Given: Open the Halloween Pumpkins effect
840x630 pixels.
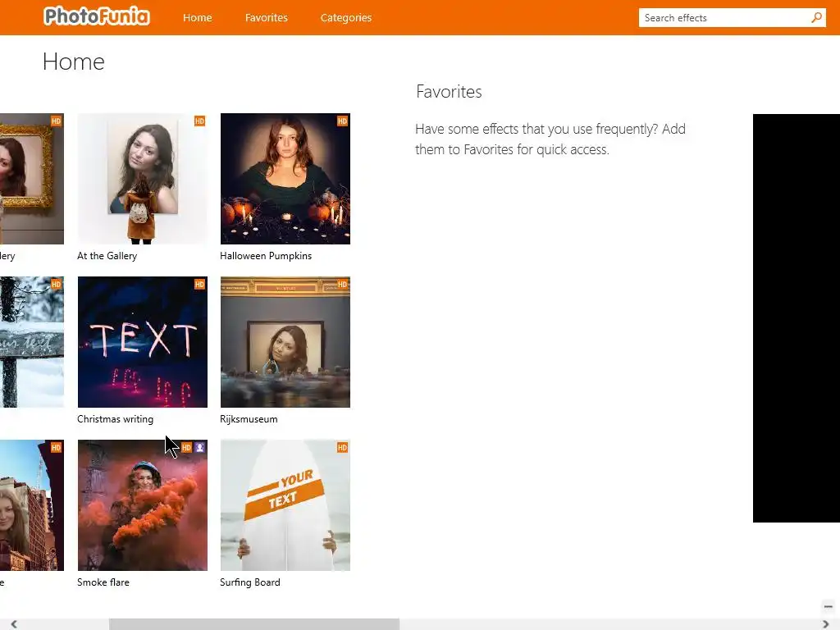Looking at the screenshot, I should click(x=285, y=178).
